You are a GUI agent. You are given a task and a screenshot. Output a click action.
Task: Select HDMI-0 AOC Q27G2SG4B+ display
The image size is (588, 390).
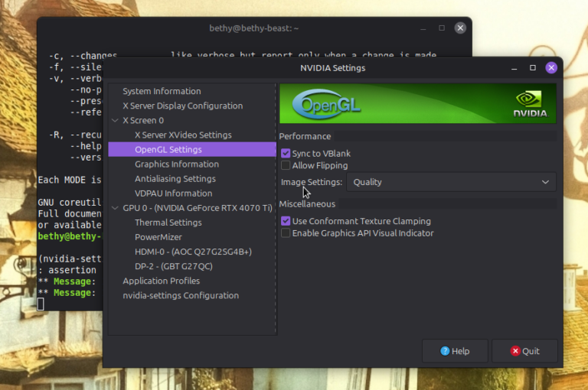pos(193,252)
